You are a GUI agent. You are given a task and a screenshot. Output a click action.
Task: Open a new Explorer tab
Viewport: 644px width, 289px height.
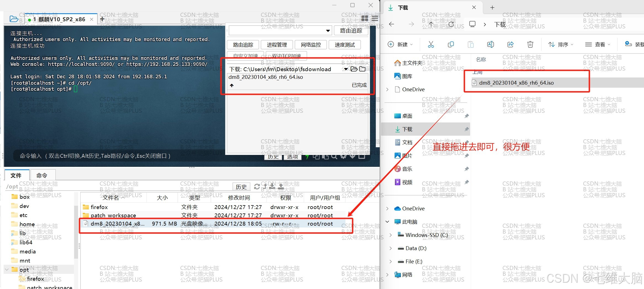492,7
